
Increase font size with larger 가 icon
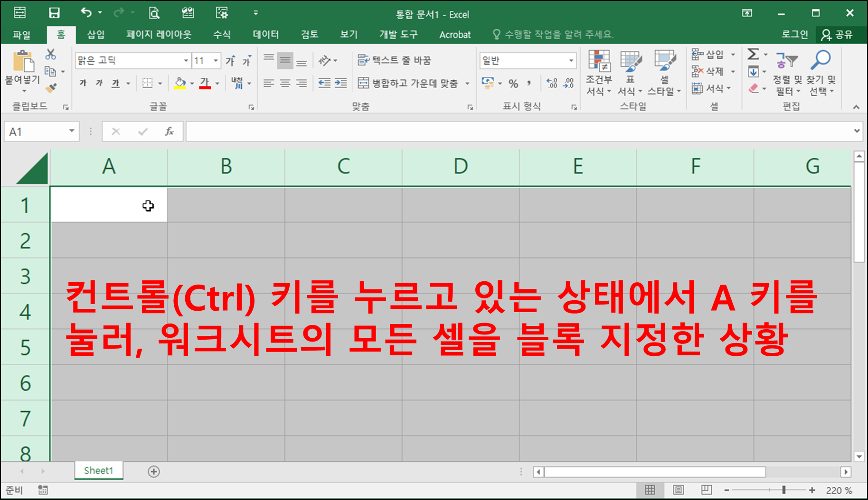230,61
